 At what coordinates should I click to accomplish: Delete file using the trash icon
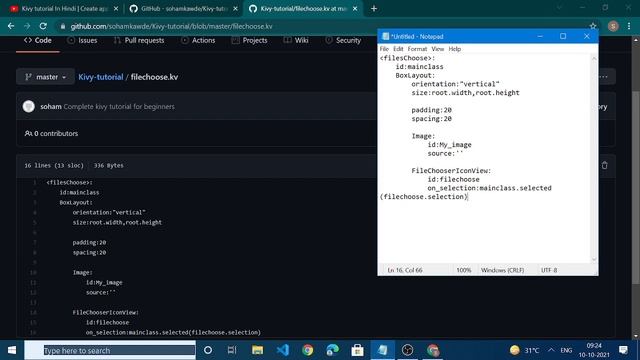[604, 165]
